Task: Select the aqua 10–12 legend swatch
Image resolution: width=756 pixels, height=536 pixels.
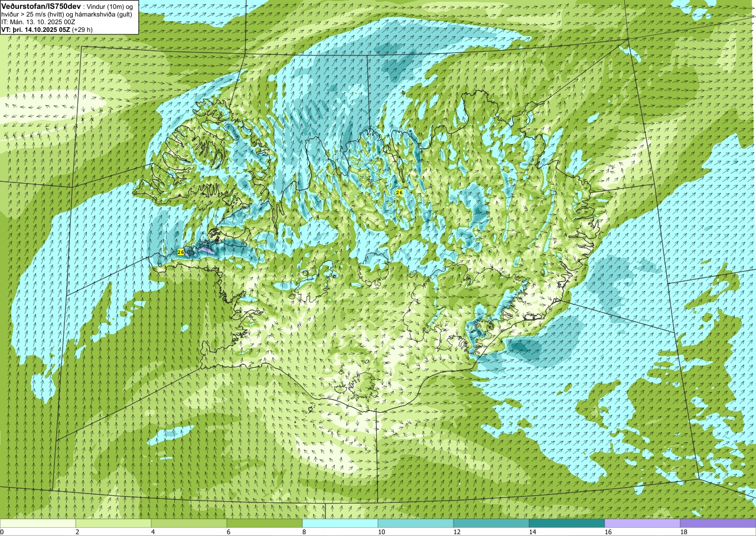Action: coord(416,523)
